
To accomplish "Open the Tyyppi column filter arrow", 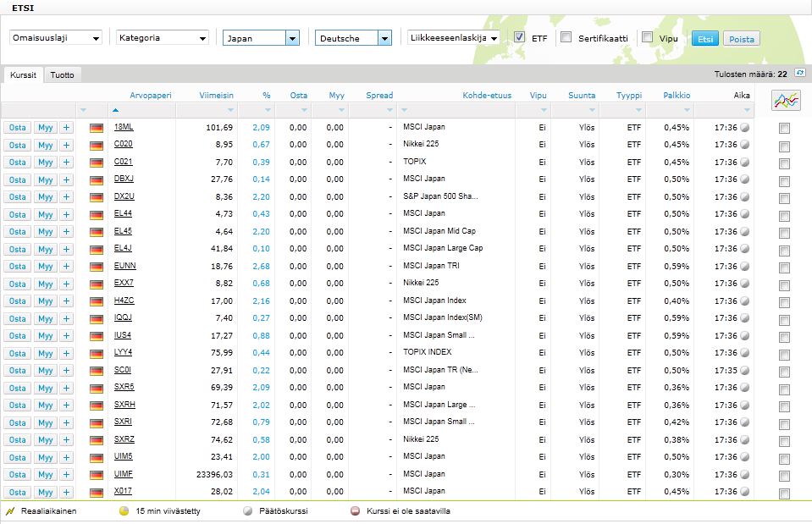I will [638, 110].
